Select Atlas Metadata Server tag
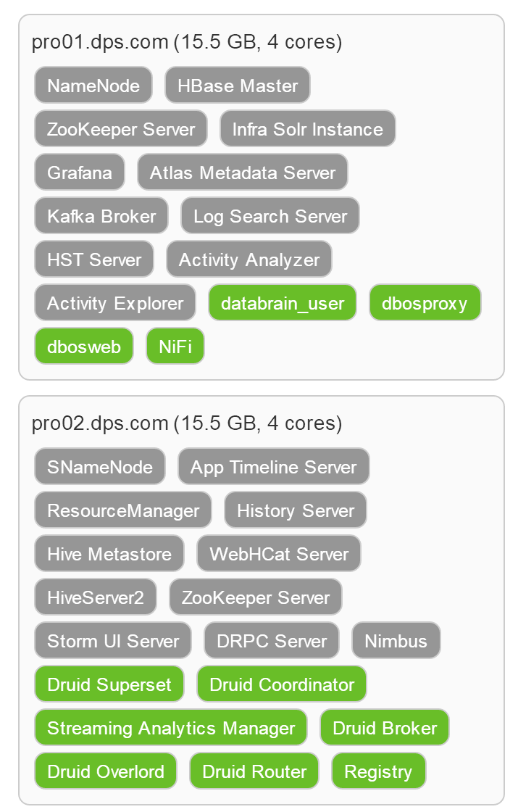This screenshot has height=812, width=518. tap(243, 173)
